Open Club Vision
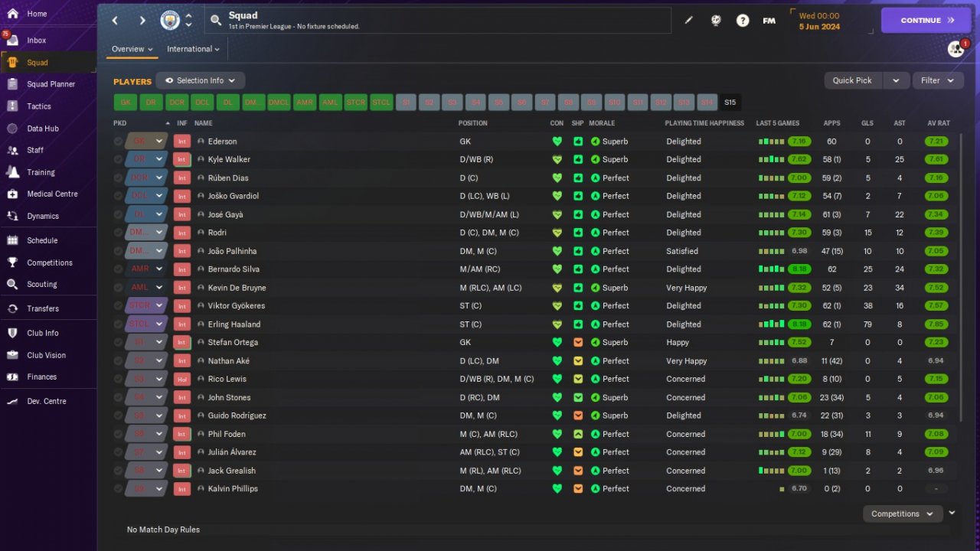980x551 pixels. point(46,355)
